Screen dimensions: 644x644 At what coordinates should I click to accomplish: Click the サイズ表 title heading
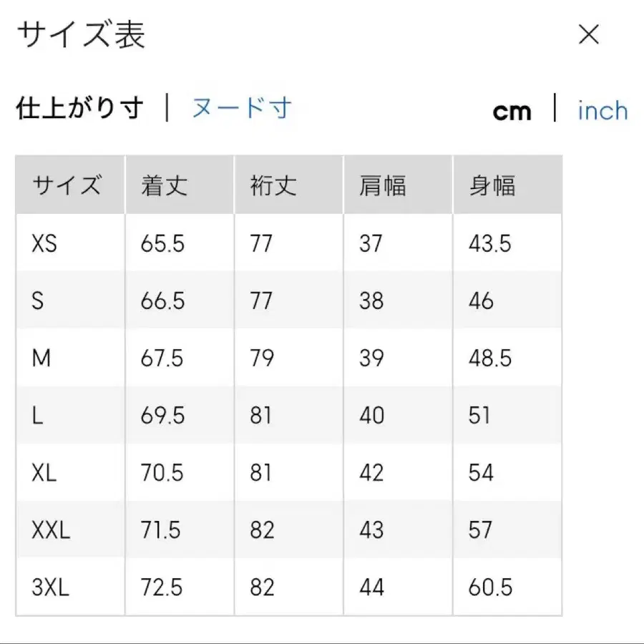[80, 34]
